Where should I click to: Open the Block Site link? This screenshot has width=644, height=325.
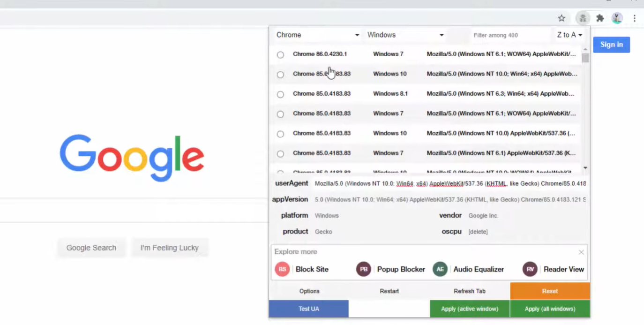pyautogui.click(x=312, y=269)
